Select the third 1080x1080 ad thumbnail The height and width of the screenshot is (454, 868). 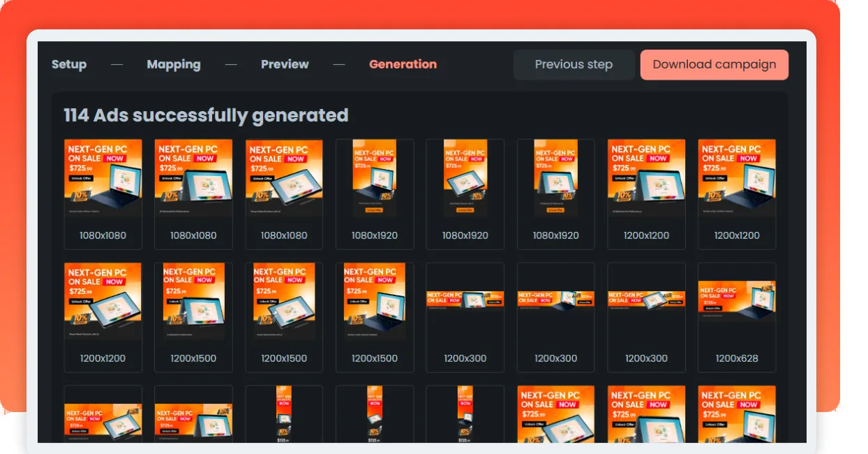(284, 194)
